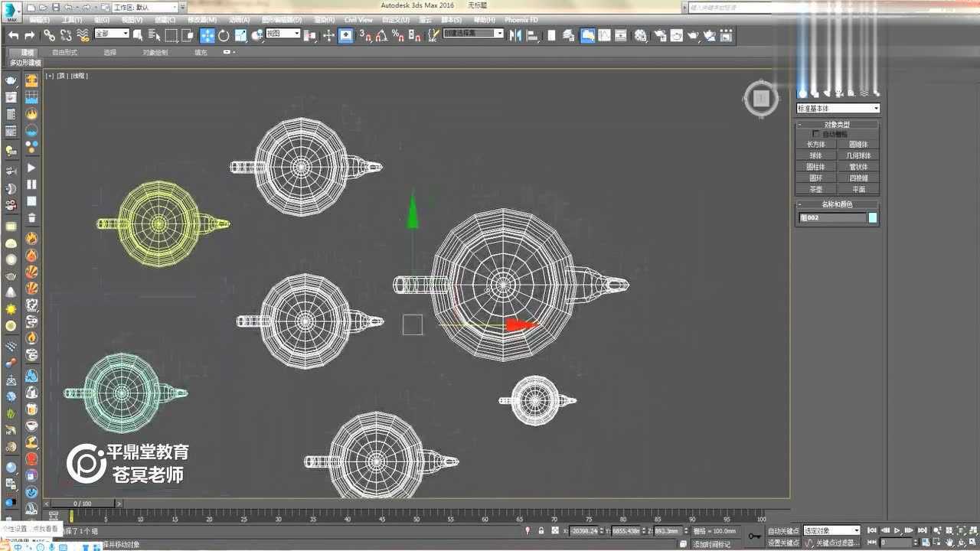
Task: Click the 茶壶 teapot primitive button
Action: [815, 189]
